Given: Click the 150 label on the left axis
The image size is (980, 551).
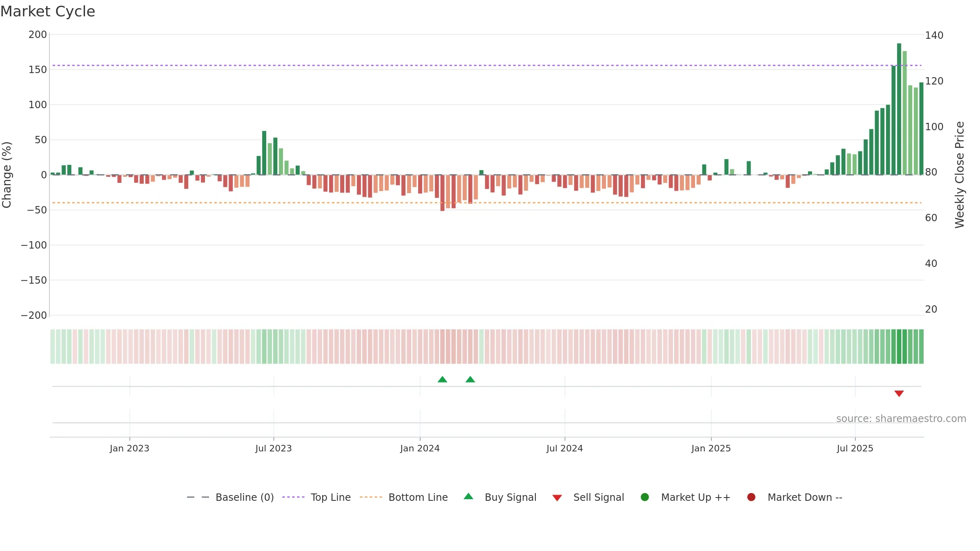Looking at the screenshot, I should point(38,70).
